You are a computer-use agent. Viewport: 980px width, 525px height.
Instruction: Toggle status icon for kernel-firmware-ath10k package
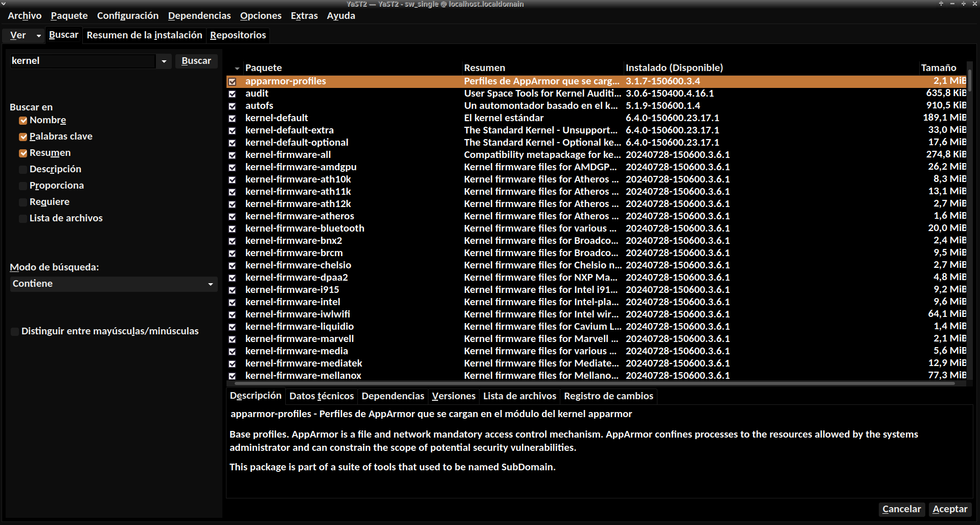232,179
